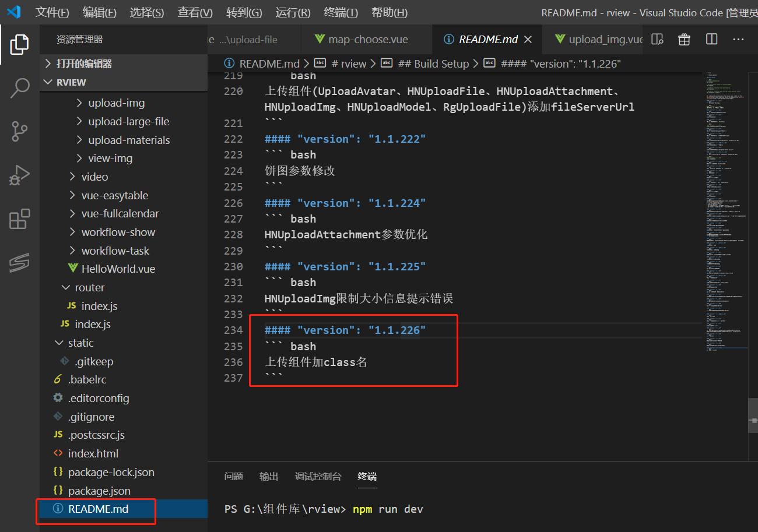Click the Babel icon beside .babelrc
Image resolution: width=758 pixels, height=532 pixels.
click(58, 379)
